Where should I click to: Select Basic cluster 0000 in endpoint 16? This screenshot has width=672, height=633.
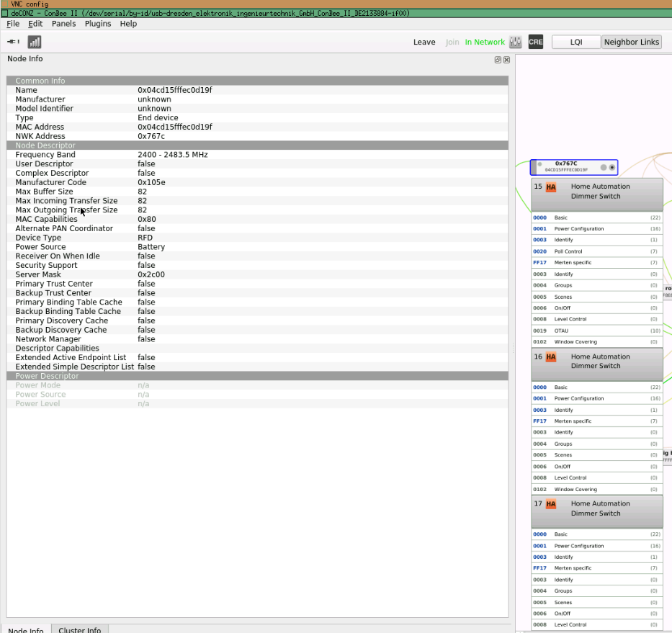point(597,387)
